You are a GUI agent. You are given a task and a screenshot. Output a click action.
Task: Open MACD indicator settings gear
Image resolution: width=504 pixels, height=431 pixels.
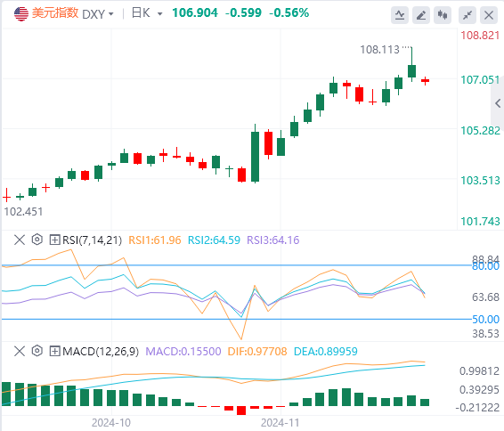pos(37,351)
